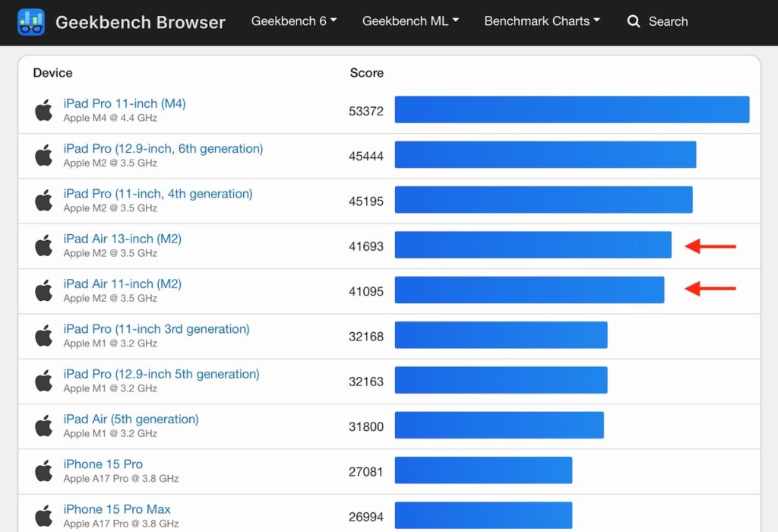Click Apple logo beside iPad Air 11-inch (M2)
The width and height of the screenshot is (778, 532).
(x=43, y=291)
